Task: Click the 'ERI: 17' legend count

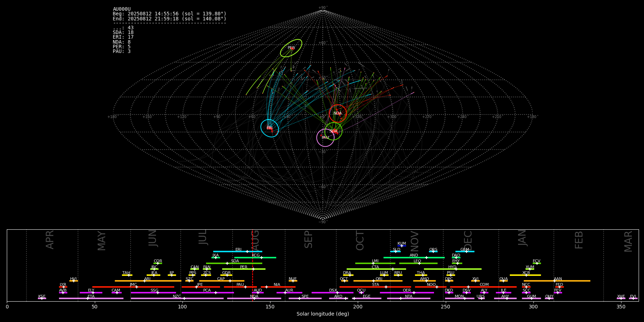Action: pyautogui.click(x=123, y=37)
